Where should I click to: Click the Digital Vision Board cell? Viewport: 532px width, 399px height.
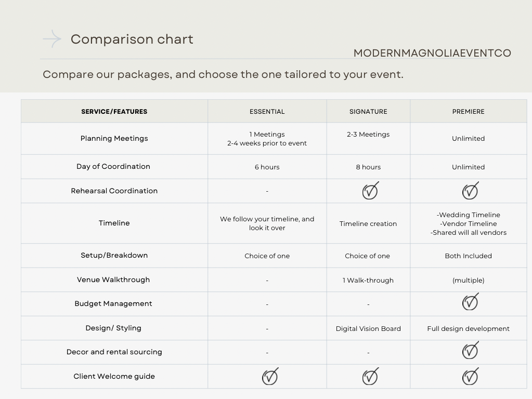368,328
